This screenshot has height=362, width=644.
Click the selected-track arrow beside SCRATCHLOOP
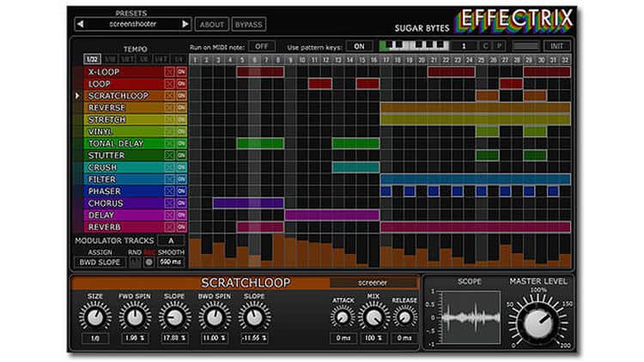coord(77,95)
